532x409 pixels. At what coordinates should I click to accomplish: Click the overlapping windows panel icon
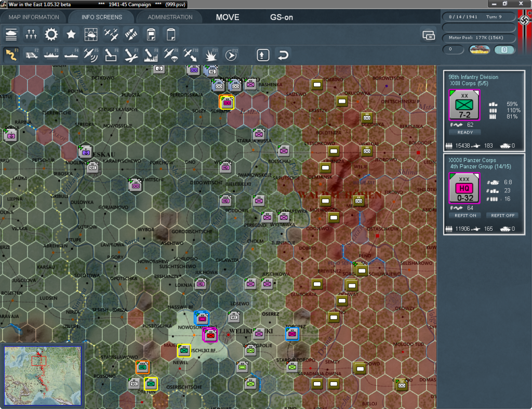click(x=429, y=35)
